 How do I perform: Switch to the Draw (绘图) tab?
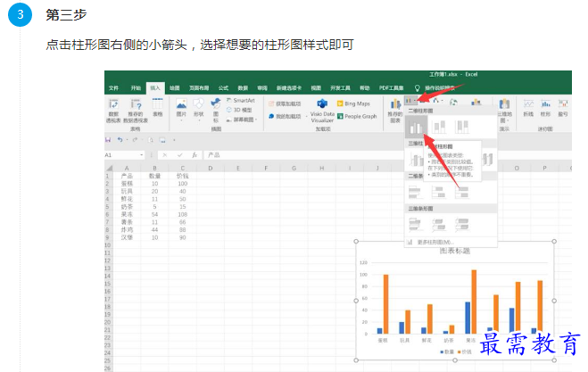click(x=175, y=88)
